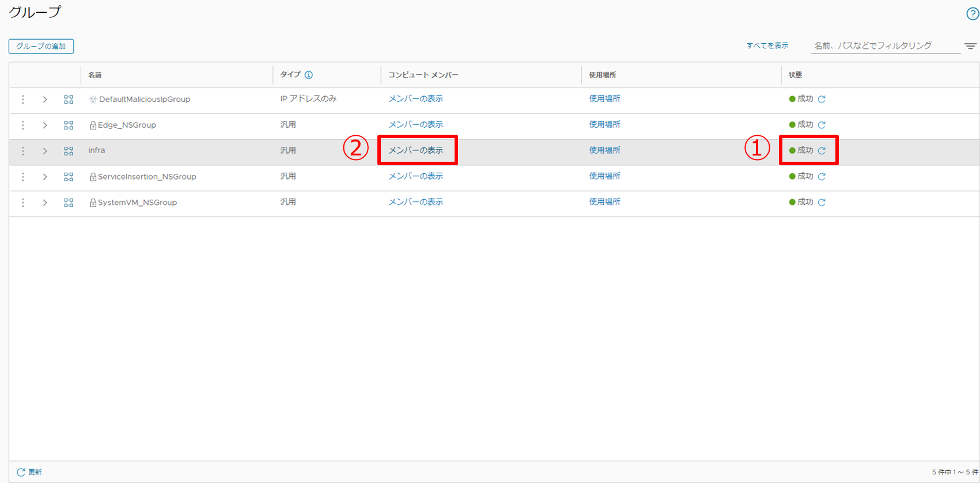Click the info icon next to タイプ

[309, 75]
